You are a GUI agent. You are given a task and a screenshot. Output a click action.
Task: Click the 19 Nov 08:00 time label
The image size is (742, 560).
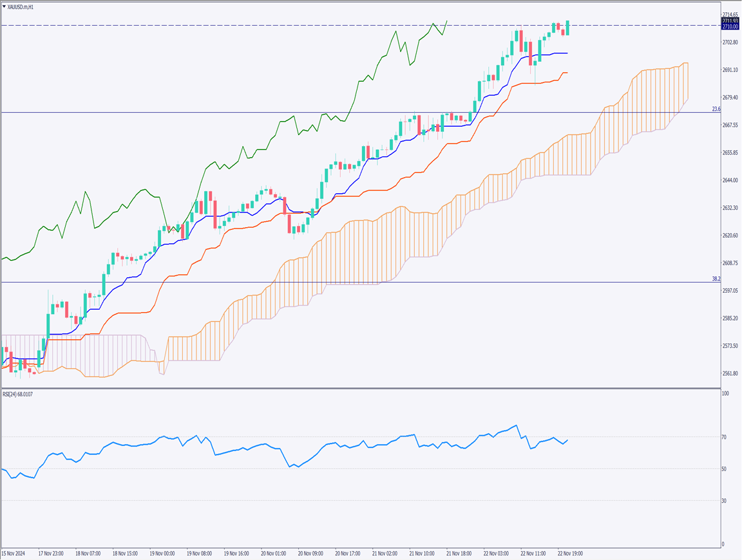(x=200, y=553)
